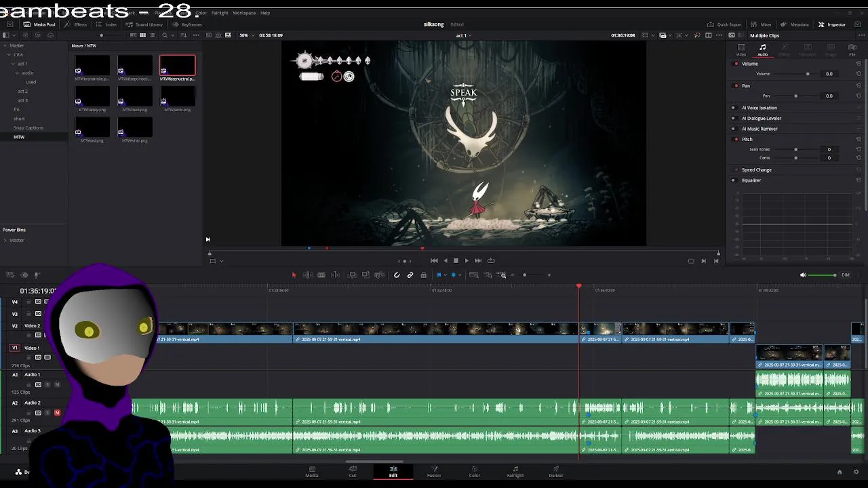The image size is (868, 488).
Task: Expand the Master power bin
Action: point(5,240)
